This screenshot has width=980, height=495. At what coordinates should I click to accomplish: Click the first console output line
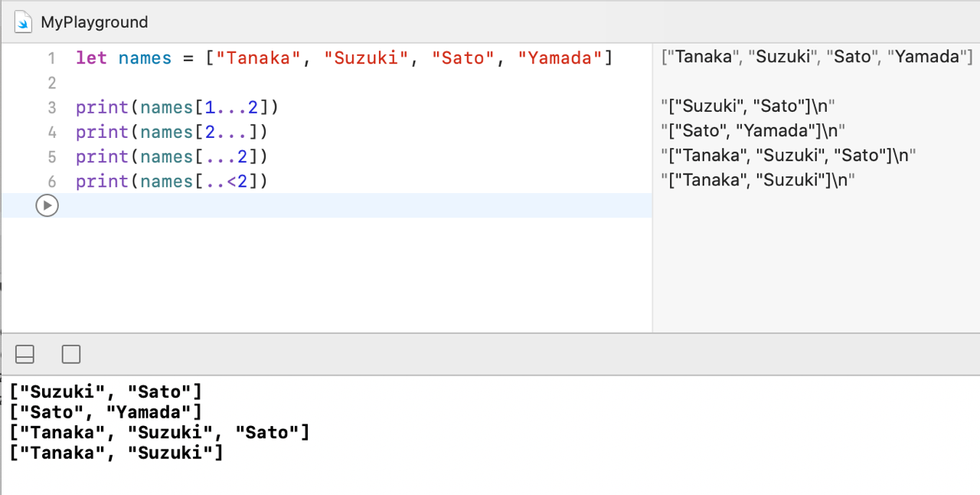[105, 392]
